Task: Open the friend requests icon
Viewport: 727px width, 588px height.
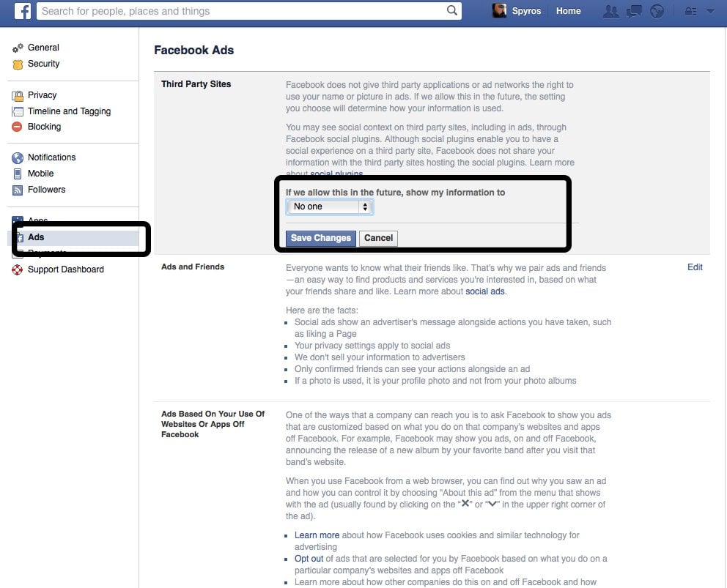Action: [610, 11]
